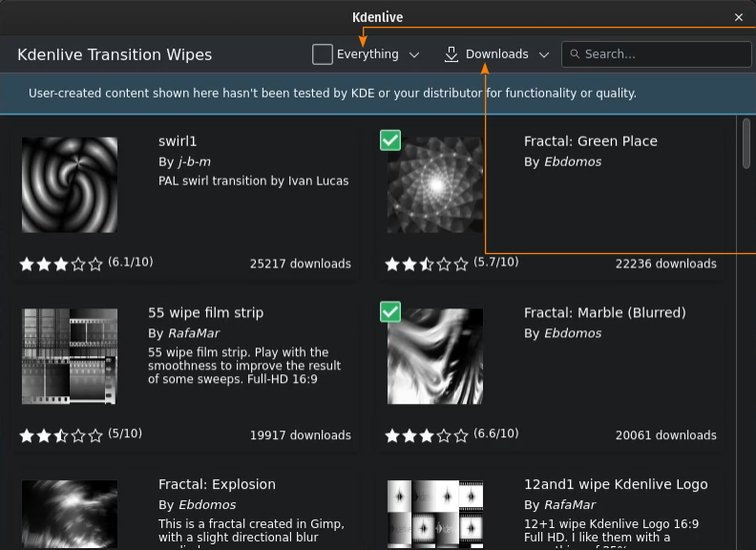Open Fractal: Marble (Blurred) thumbnail
The image size is (756, 550).
435,356
